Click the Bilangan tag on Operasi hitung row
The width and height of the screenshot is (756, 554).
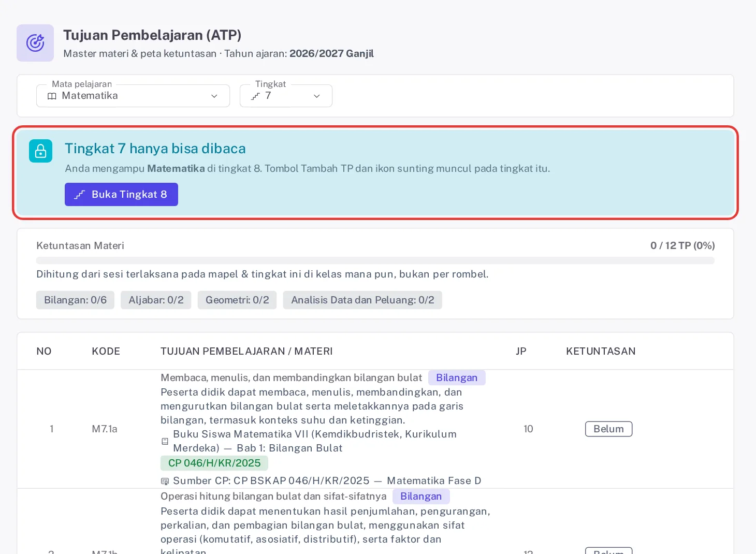[x=421, y=496]
